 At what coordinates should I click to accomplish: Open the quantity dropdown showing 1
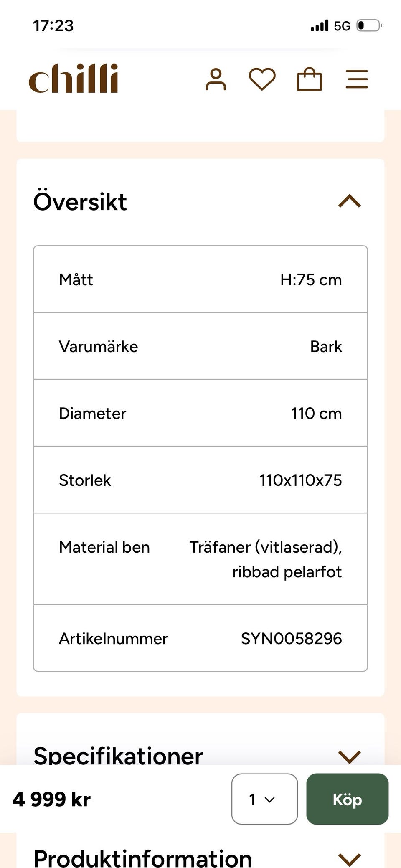pos(264,799)
